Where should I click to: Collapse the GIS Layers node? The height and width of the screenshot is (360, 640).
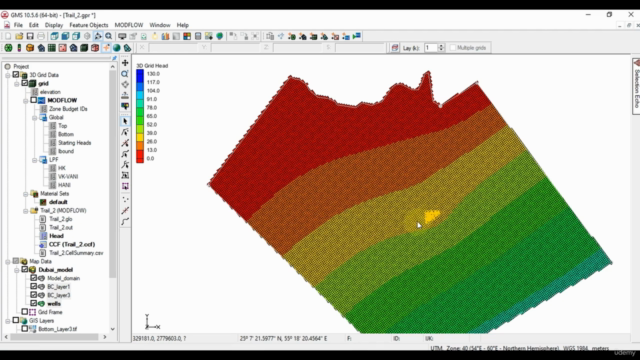click(8, 321)
